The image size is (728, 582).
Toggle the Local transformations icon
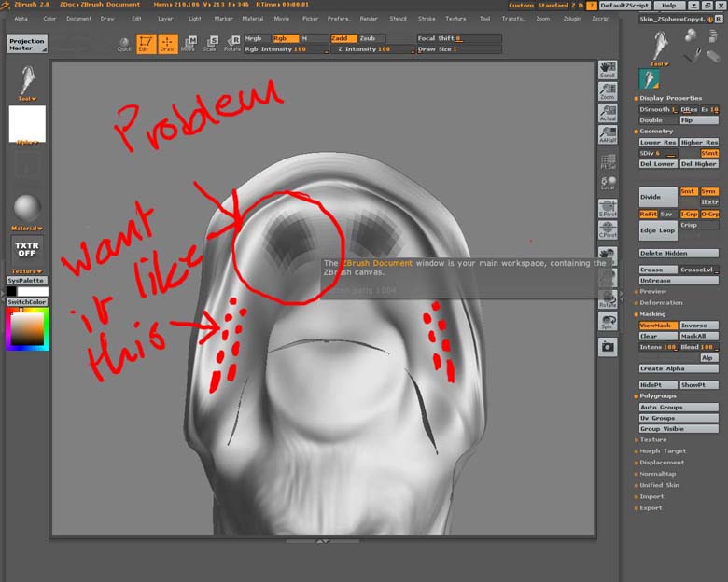(608, 183)
